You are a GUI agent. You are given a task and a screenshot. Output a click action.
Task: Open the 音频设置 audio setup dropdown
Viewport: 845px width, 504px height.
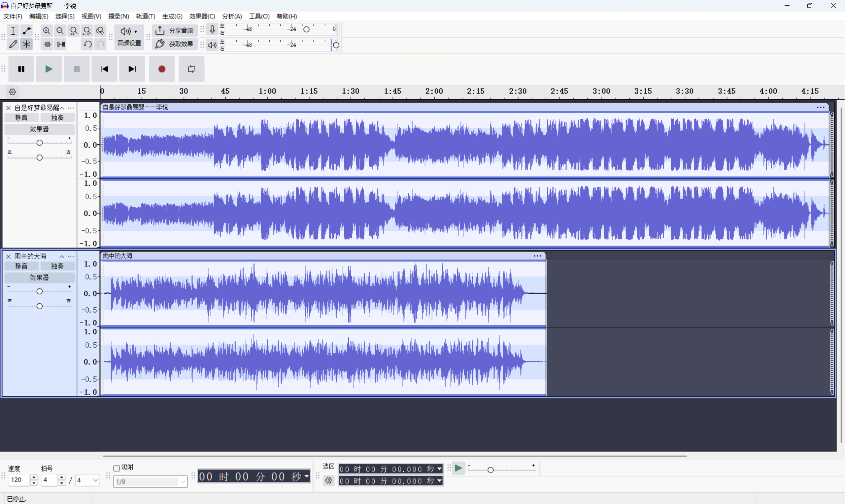point(129,37)
